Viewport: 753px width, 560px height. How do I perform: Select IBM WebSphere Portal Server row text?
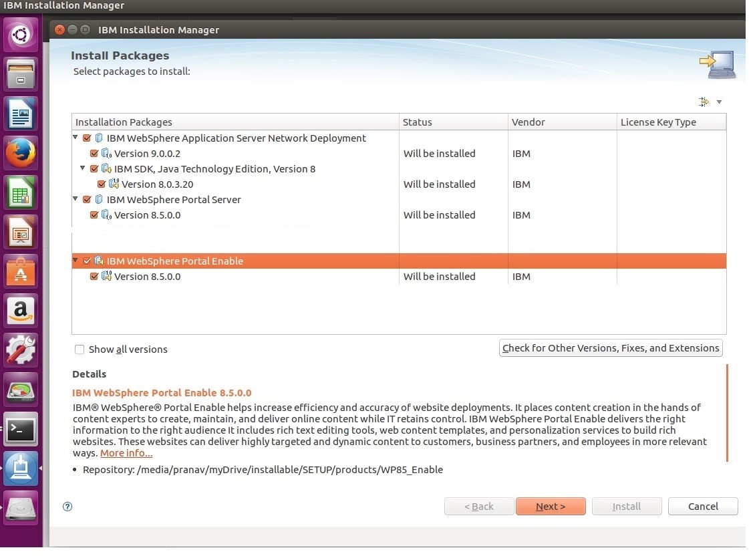tap(173, 200)
